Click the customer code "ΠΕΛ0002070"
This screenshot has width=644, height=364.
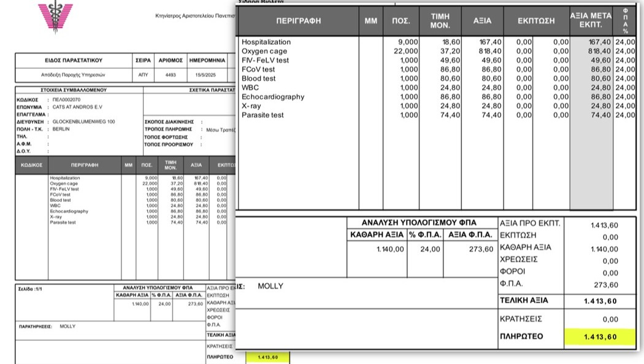tap(66, 99)
